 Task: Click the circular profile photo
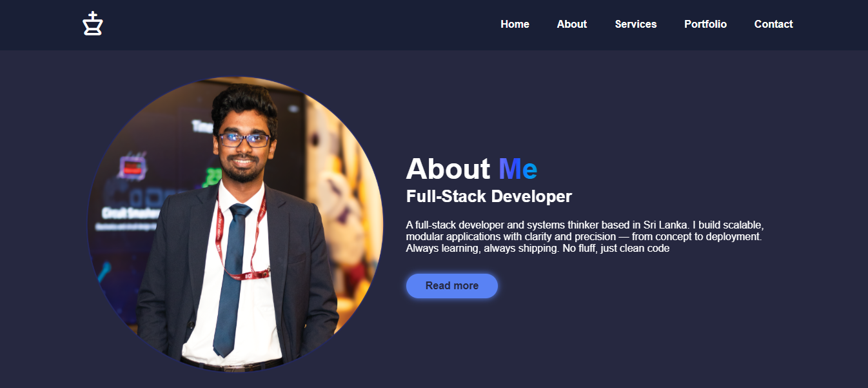pos(235,225)
